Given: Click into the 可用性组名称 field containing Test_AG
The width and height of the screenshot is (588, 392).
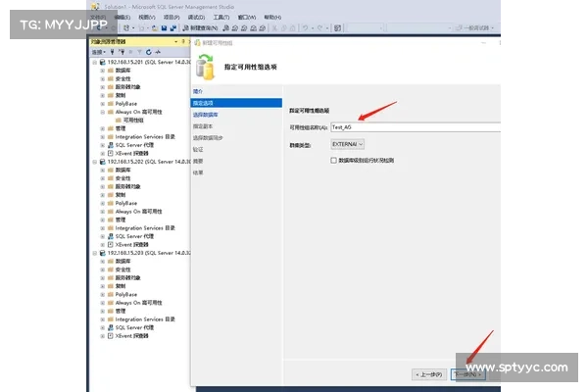Looking at the screenshot, I should pos(416,127).
